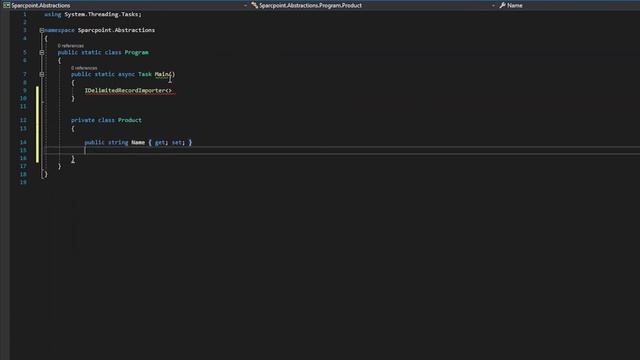Open the references link above class Program
Image resolution: width=640 pixels, height=360 pixels.
[71, 46]
